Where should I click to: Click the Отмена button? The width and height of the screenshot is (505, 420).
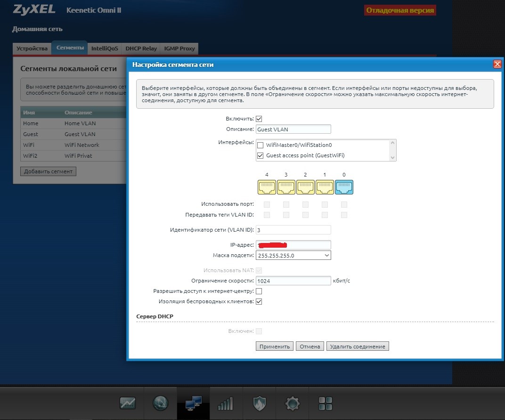[310, 346]
